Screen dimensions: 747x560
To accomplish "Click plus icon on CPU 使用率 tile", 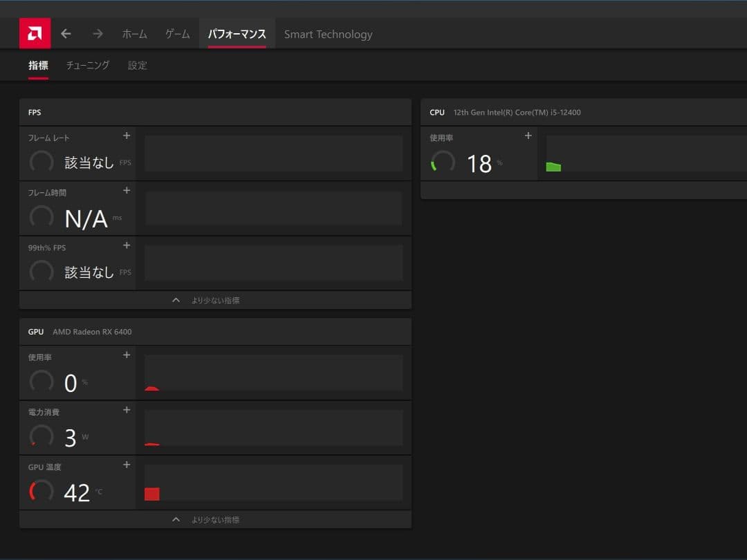I will coord(528,136).
